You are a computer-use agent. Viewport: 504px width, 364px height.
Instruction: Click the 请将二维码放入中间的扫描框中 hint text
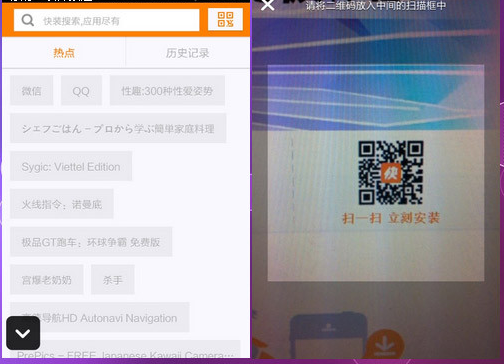tap(376, 6)
